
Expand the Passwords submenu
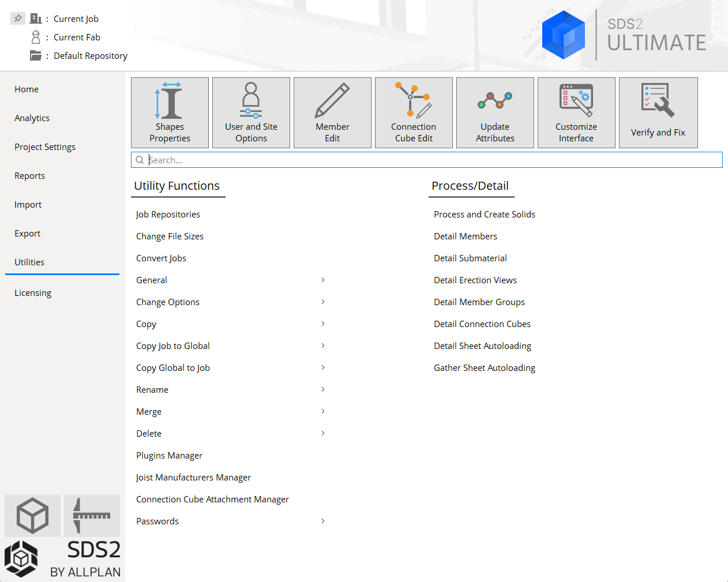(323, 521)
